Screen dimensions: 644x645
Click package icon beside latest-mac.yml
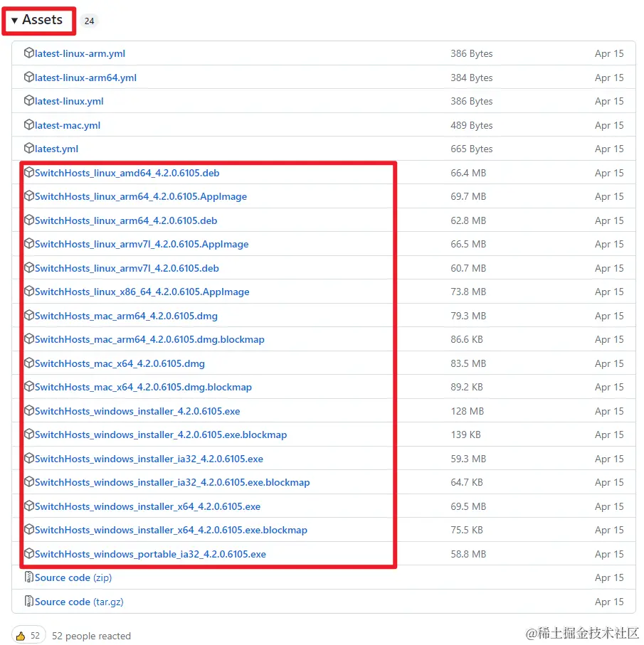[28, 125]
